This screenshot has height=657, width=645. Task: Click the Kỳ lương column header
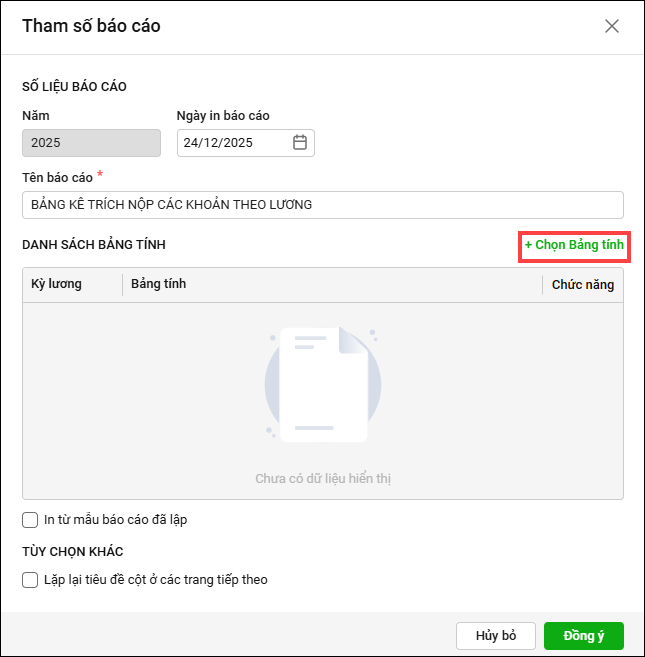pos(57,284)
